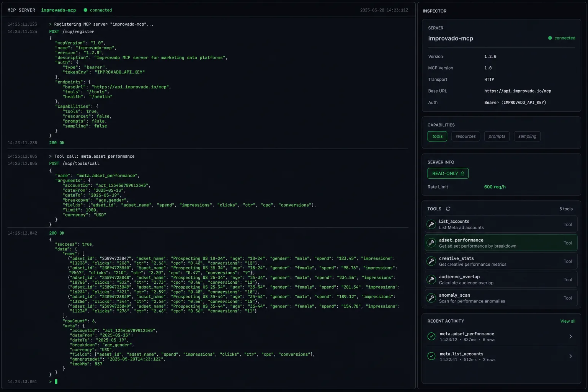Click success check icon for meta.adset_performance activity

click(x=431, y=336)
